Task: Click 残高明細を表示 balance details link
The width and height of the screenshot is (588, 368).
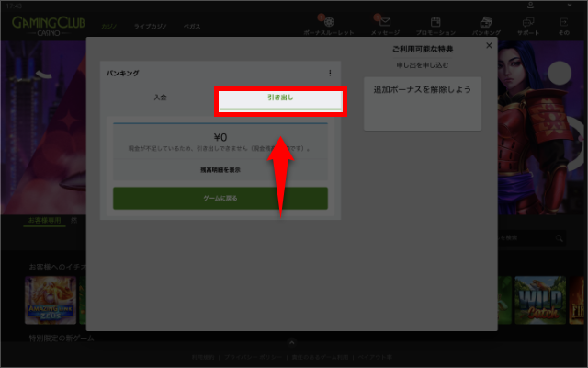Action: [x=220, y=170]
